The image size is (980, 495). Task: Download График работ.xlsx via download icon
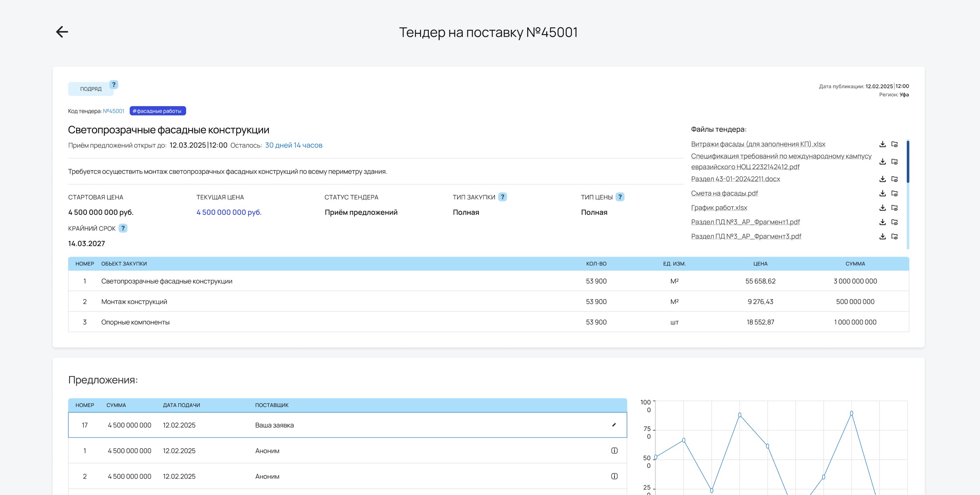[x=882, y=208]
